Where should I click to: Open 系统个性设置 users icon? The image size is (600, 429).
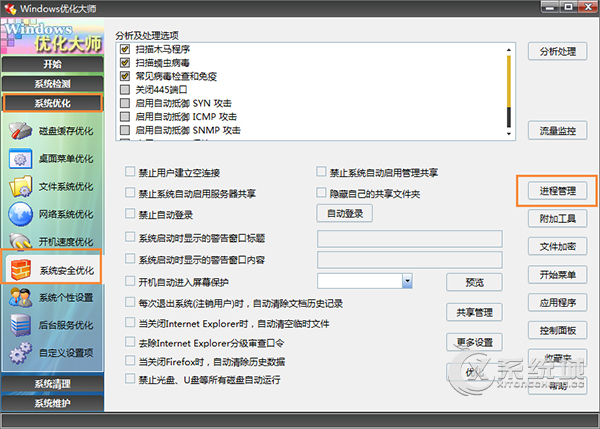point(20,297)
